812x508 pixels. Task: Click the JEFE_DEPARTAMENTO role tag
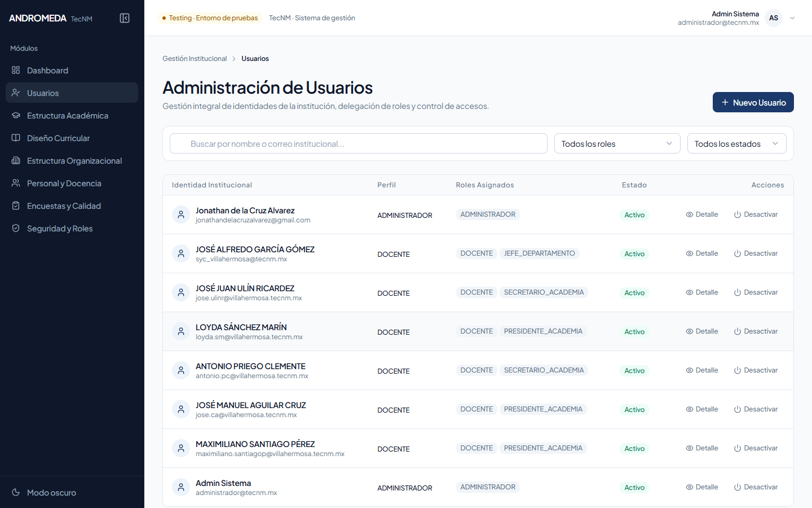pyautogui.click(x=540, y=253)
